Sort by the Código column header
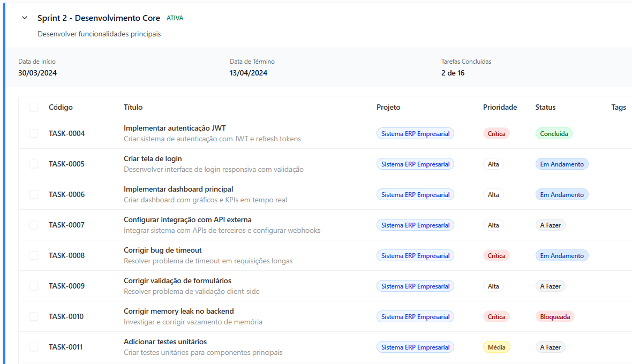The height and width of the screenshot is (364, 632). tap(61, 107)
